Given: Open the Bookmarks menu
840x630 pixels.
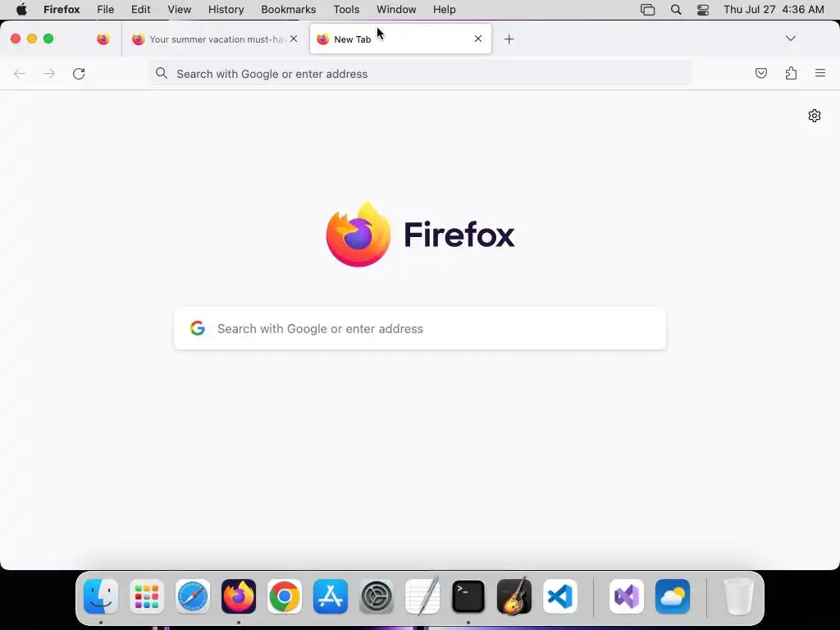Looking at the screenshot, I should click(x=288, y=10).
